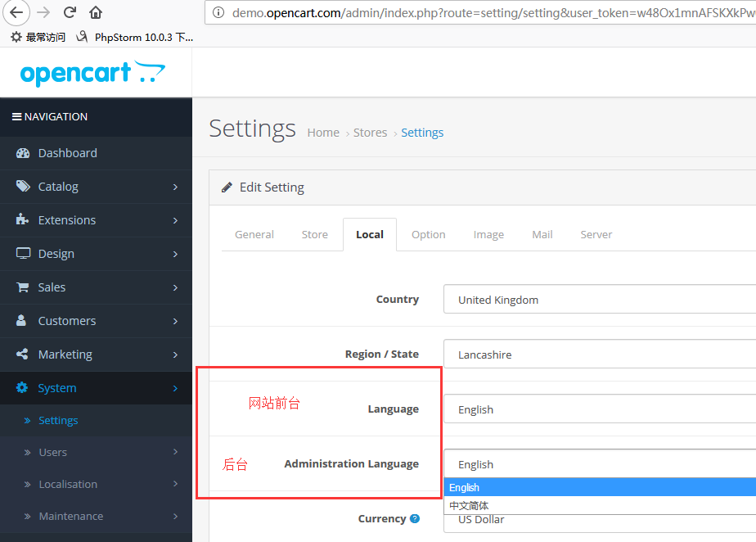756x542 pixels.
Task: Go to the browser home icon
Action: [96, 12]
